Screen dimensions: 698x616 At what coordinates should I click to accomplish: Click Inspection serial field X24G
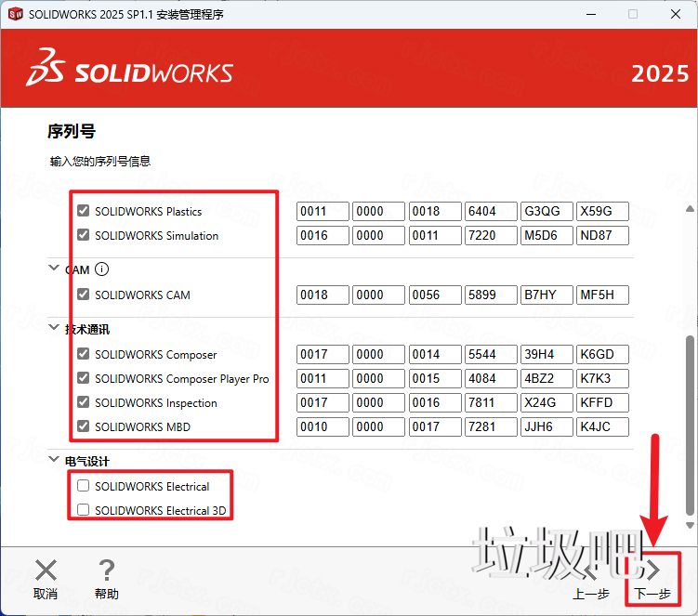pos(547,403)
